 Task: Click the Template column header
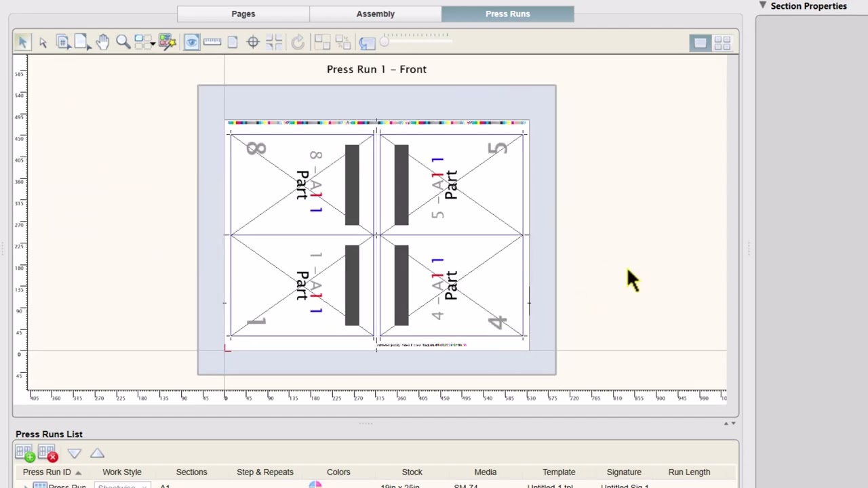click(x=559, y=472)
